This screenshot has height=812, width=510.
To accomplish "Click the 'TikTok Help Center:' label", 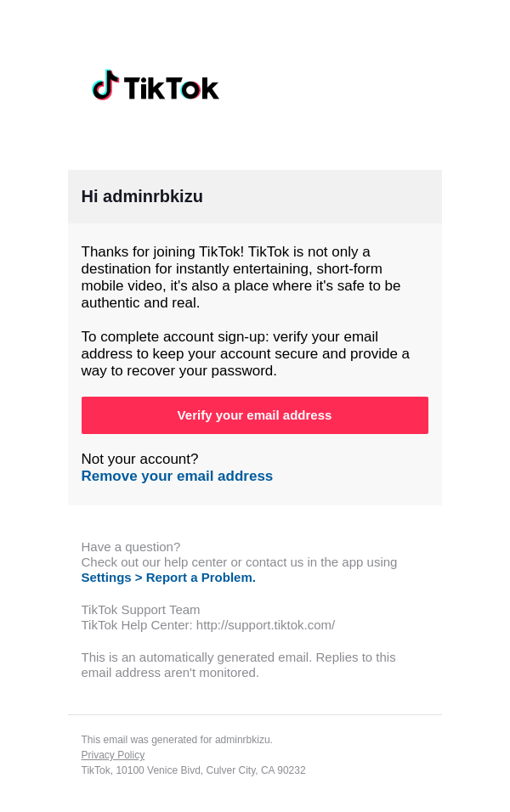I will (x=137, y=625).
